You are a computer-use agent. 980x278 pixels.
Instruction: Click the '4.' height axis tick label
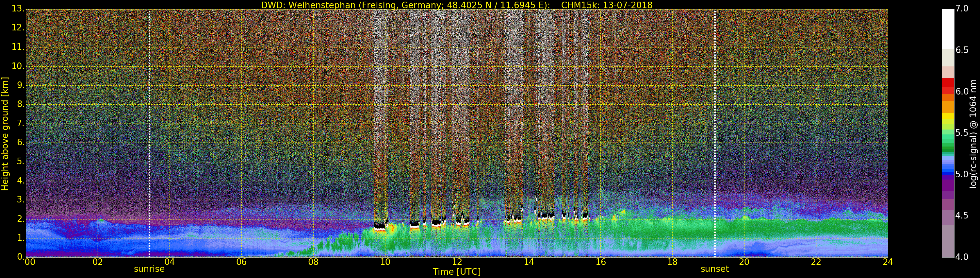(20, 181)
